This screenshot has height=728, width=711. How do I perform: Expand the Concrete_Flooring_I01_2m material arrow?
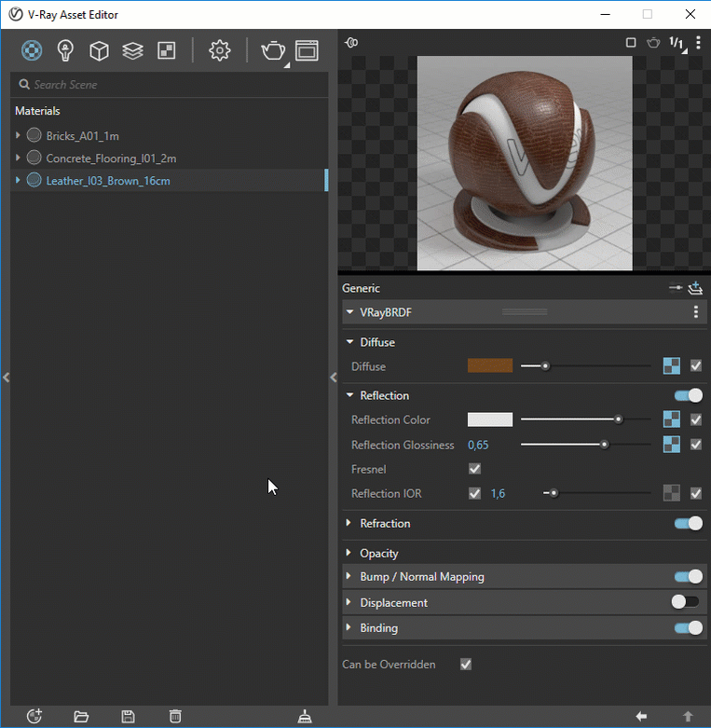click(18, 158)
